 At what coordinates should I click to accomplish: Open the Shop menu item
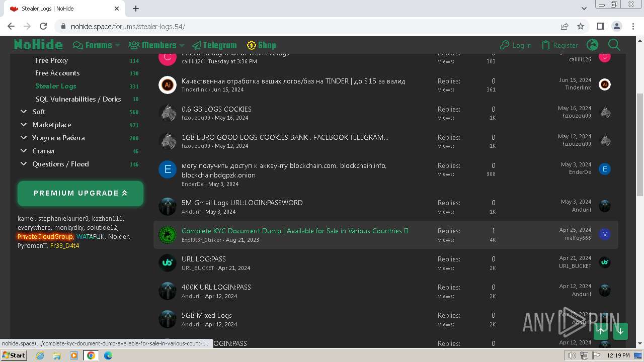click(x=261, y=45)
